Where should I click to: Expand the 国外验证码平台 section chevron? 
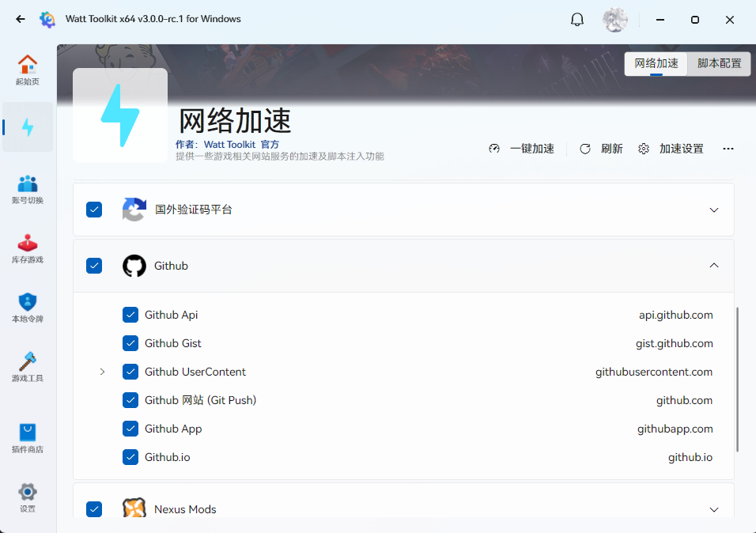tap(714, 210)
